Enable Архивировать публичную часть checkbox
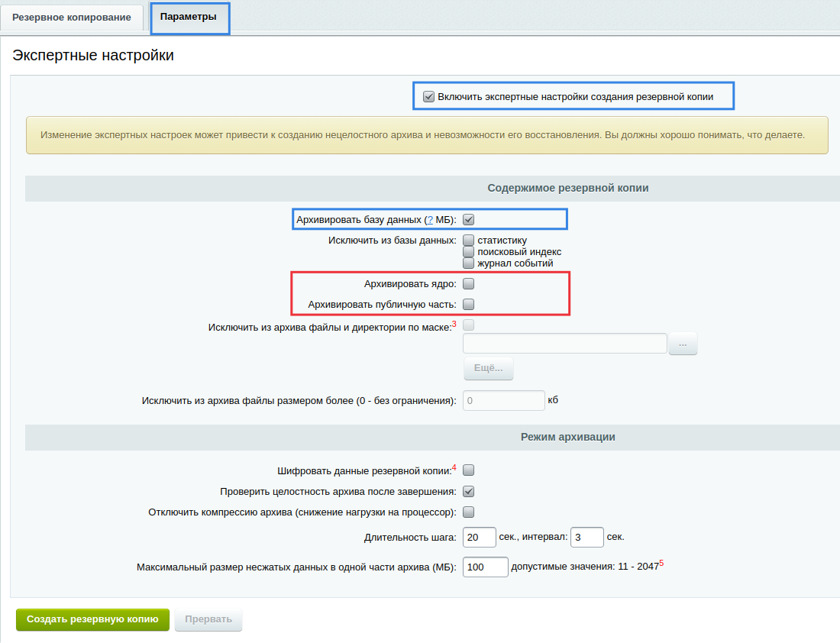 pyautogui.click(x=469, y=305)
